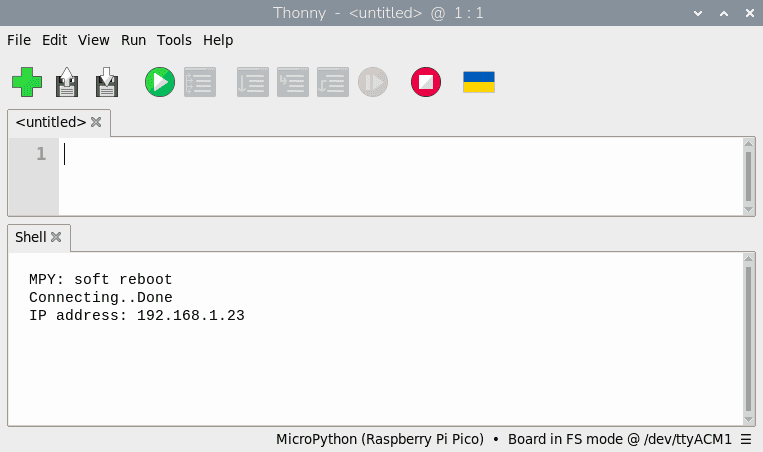Close the Shell panel tab
763x452 pixels.
(x=56, y=237)
